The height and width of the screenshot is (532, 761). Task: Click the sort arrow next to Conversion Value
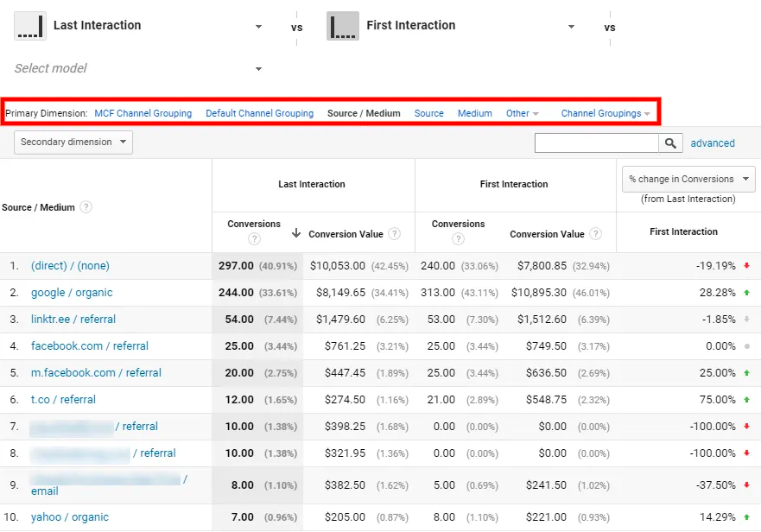click(x=296, y=233)
